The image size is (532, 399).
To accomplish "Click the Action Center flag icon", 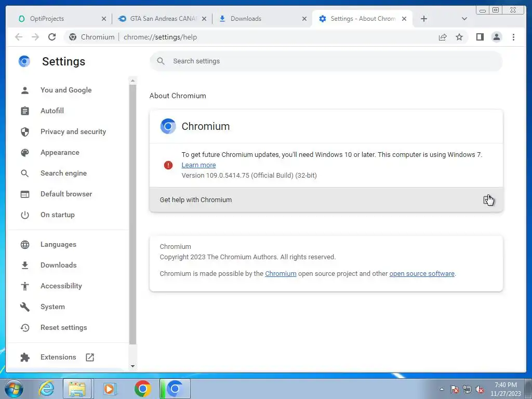I will click(x=455, y=389).
